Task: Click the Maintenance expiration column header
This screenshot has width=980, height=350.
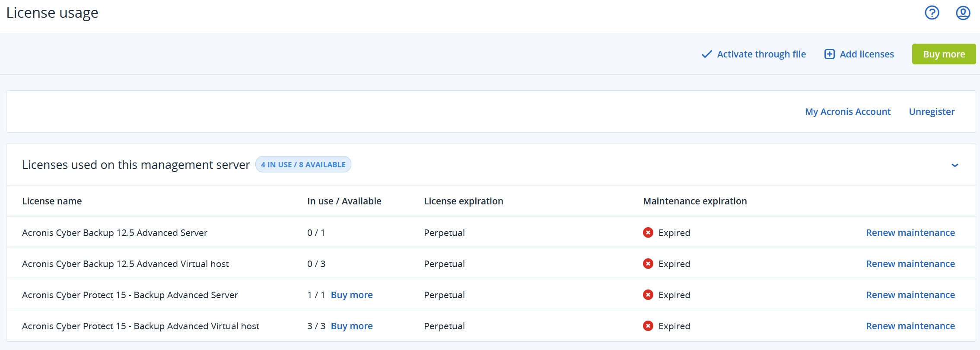Action: (695, 201)
